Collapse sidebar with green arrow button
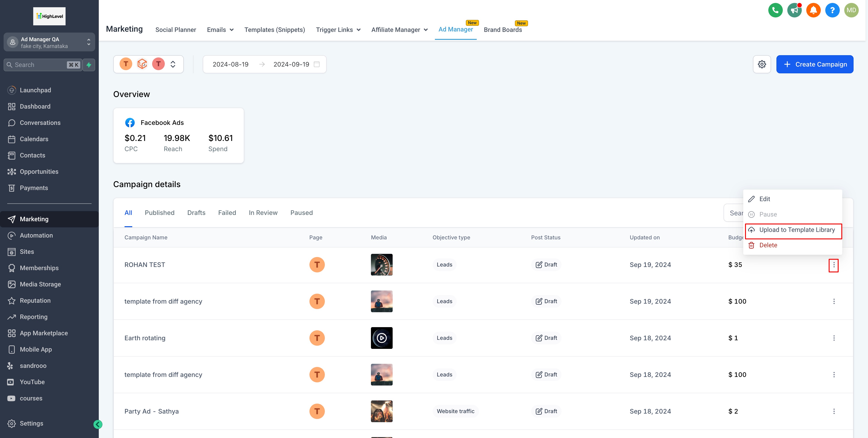The height and width of the screenshot is (438, 868). (98, 424)
